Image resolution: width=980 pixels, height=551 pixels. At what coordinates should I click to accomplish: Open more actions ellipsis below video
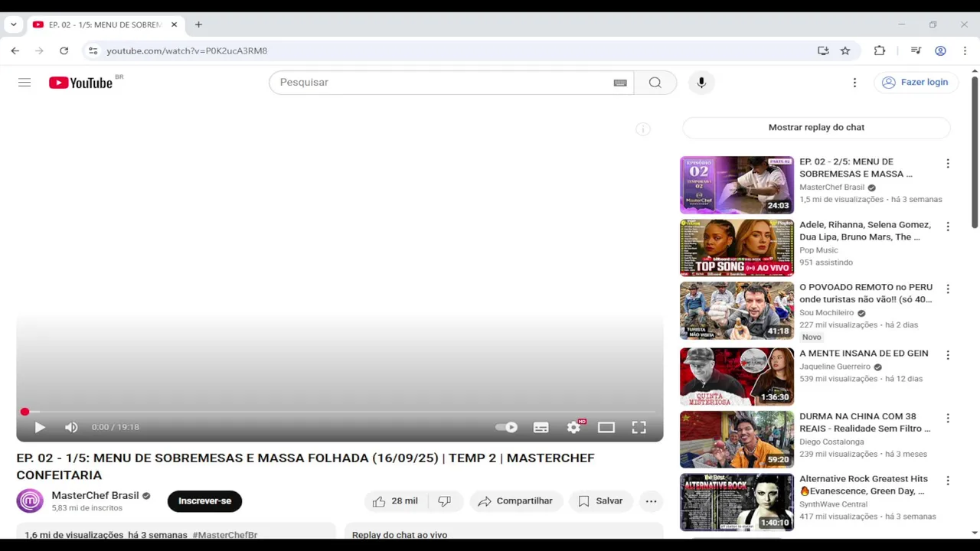(x=651, y=501)
